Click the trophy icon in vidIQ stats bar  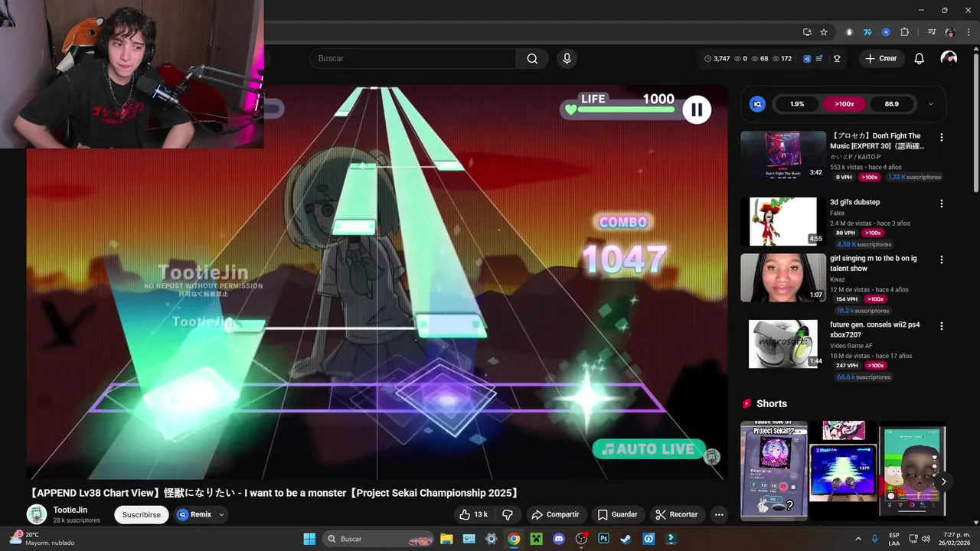point(837,59)
